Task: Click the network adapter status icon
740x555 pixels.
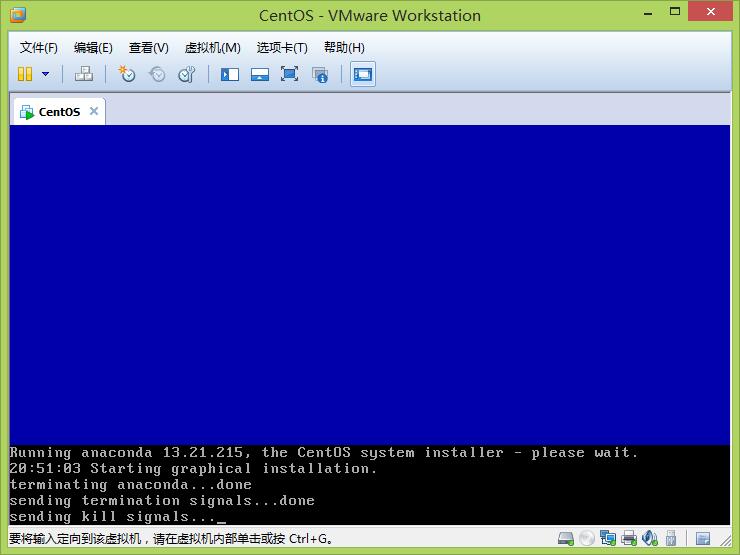Action: [x=608, y=539]
